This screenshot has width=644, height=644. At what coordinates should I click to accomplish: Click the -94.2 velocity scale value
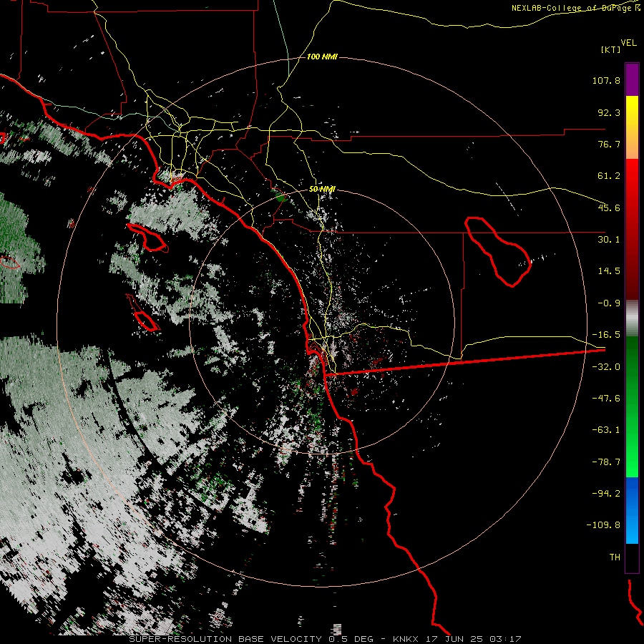click(606, 494)
